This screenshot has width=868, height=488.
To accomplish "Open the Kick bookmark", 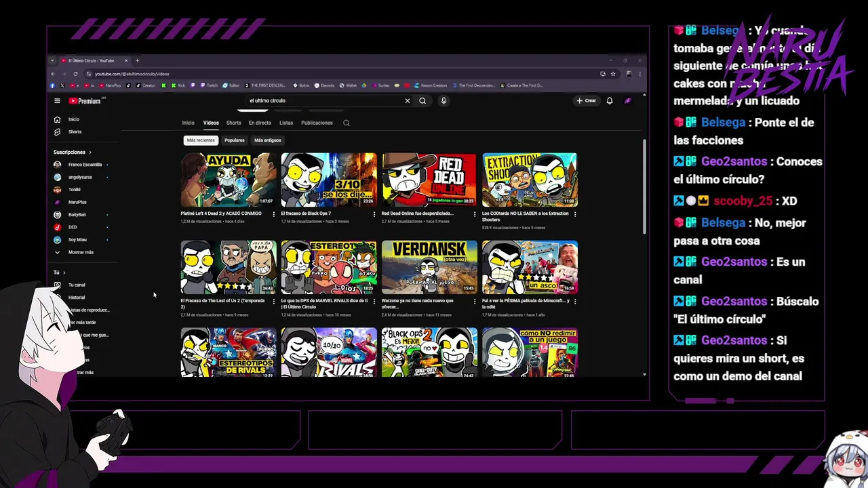I will [x=177, y=85].
